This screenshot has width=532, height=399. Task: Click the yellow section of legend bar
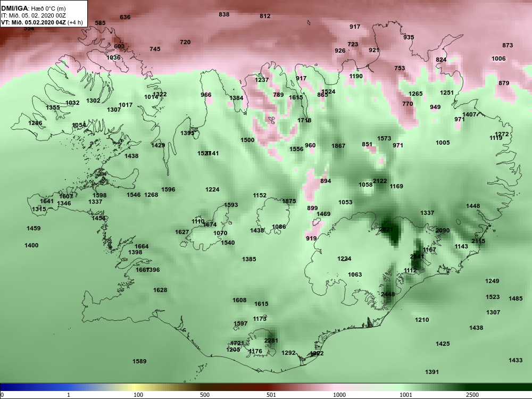click(x=136, y=387)
